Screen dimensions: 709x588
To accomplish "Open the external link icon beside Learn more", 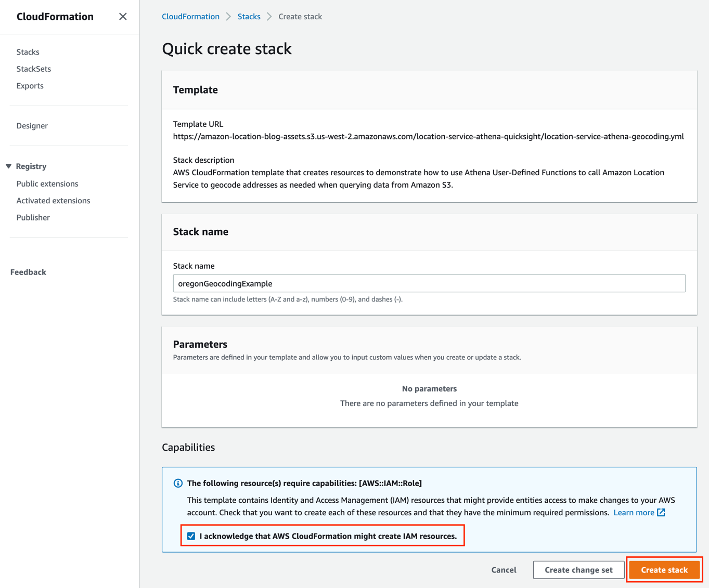I will pos(661,512).
